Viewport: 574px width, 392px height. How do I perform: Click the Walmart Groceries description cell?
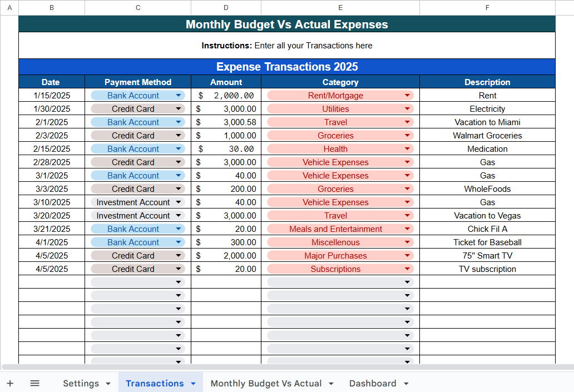[x=487, y=135]
